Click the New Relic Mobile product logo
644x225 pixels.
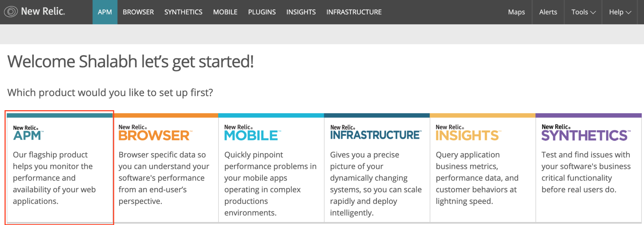(252, 133)
